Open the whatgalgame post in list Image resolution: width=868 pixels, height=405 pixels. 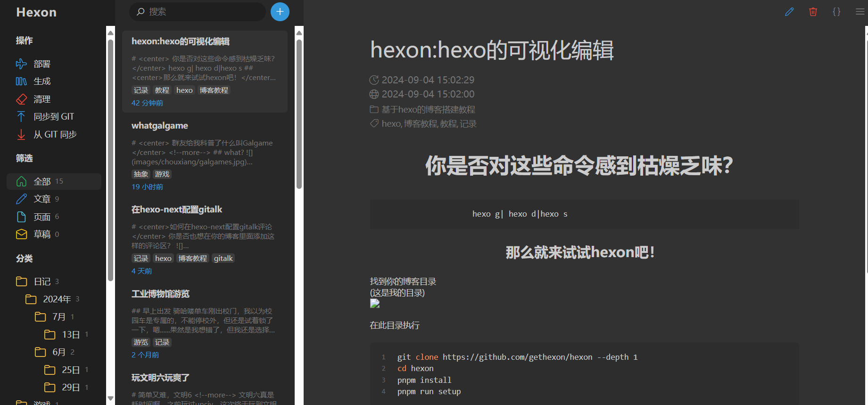(205, 155)
